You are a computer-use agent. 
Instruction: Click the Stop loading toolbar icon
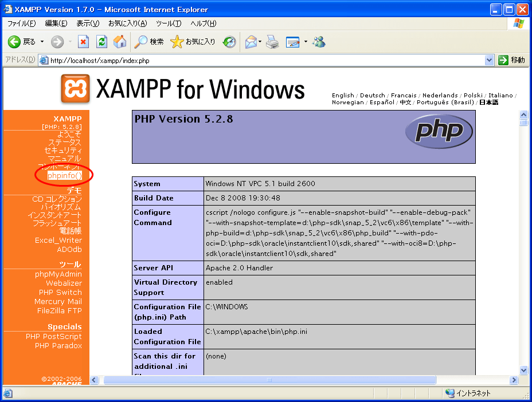pyautogui.click(x=84, y=42)
